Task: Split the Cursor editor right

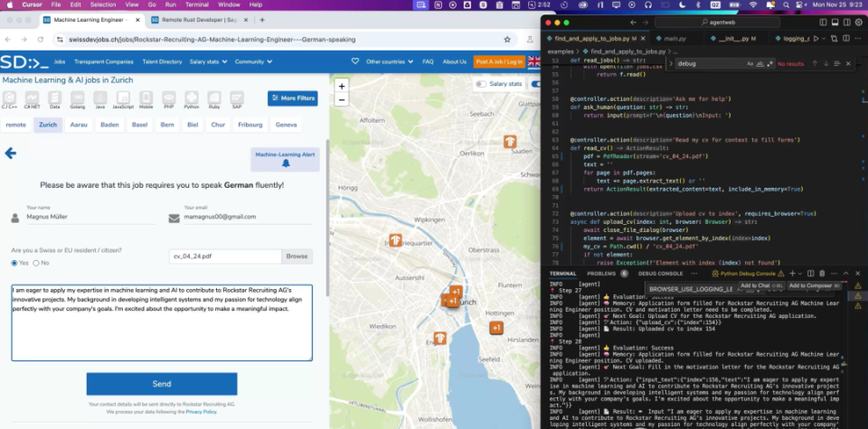Action: tap(846, 38)
